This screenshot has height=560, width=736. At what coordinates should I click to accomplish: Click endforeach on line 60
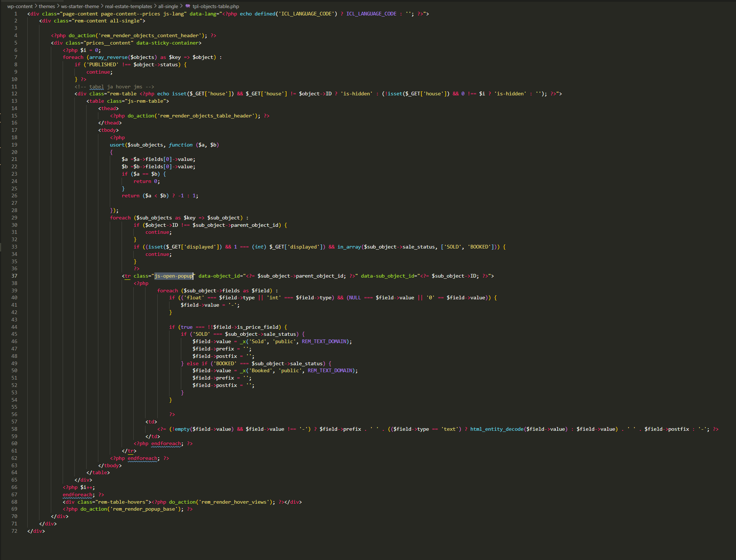pos(166,443)
